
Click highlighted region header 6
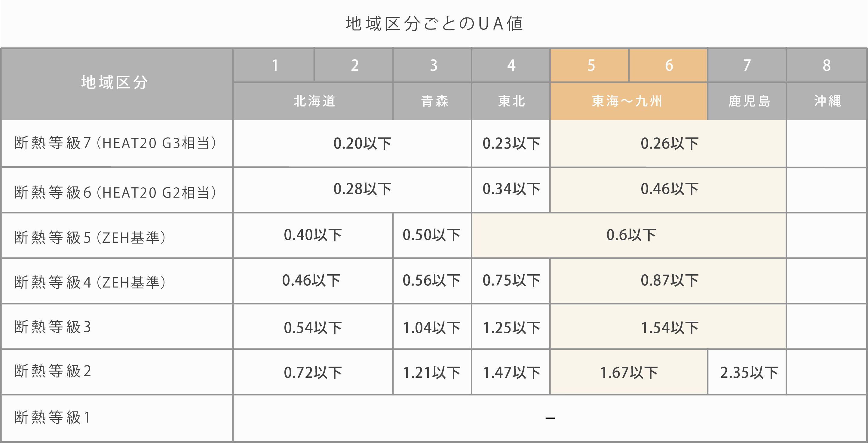pos(668,65)
